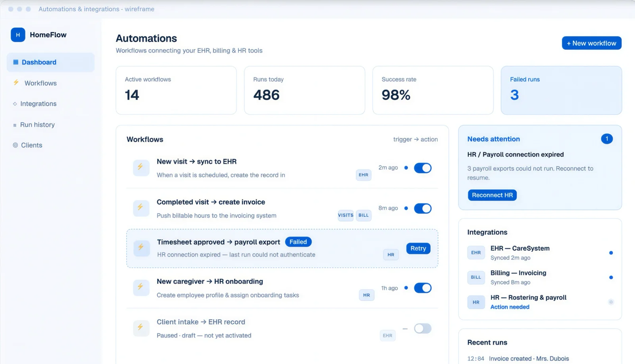Open the Dashboard menu item
Image resolution: width=635 pixels, height=364 pixels.
point(51,62)
